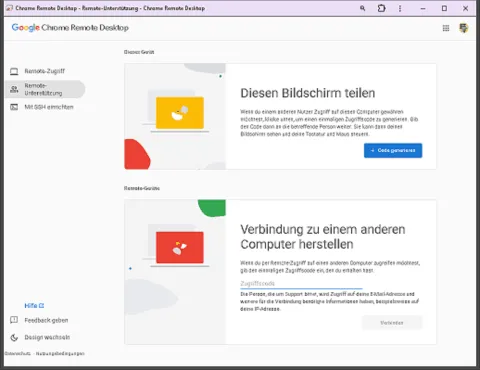Click the Google Chrome Remote Desktop logo
The image size is (480, 370).
tap(70, 28)
